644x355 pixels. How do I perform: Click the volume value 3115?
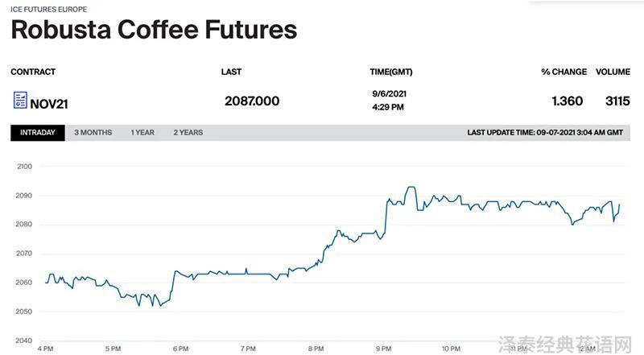617,101
